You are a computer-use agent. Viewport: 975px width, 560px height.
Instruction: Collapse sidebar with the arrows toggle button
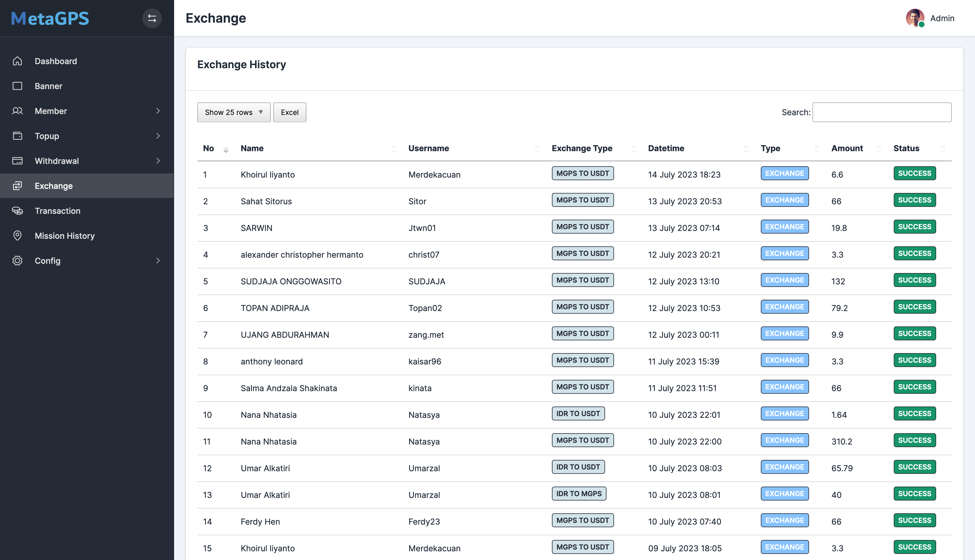click(152, 18)
